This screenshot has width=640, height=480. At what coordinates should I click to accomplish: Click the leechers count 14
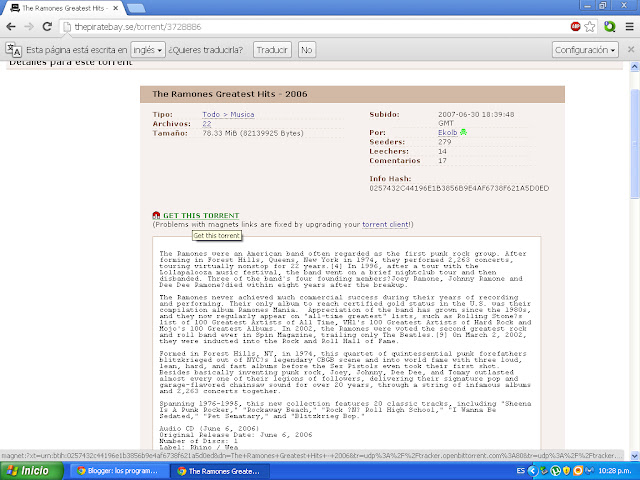click(x=442, y=151)
